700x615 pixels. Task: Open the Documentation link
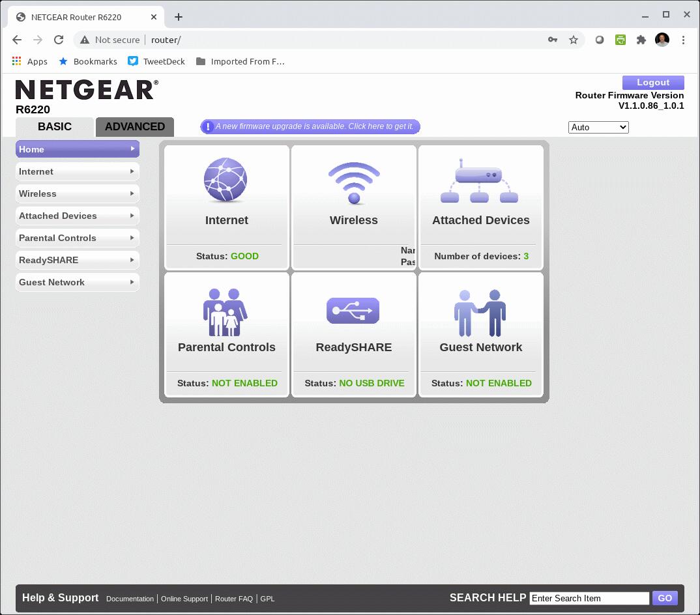pos(130,599)
